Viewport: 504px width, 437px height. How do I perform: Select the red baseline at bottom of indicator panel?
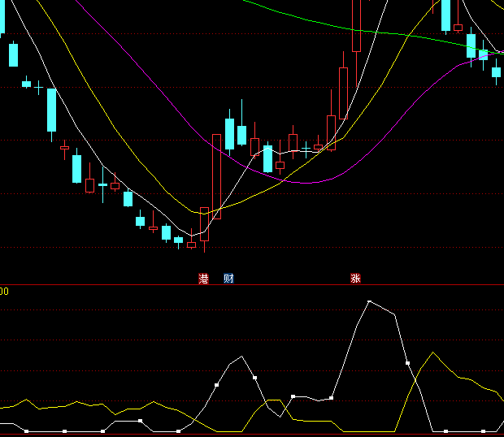252,435
